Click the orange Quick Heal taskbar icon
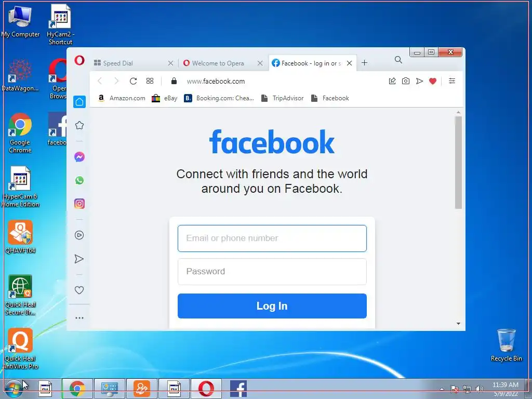532x399 pixels. click(142, 389)
